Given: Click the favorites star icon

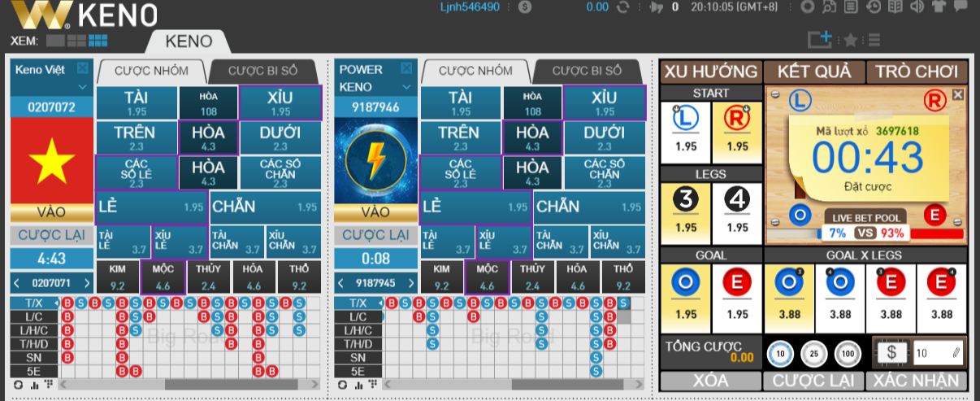Looking at the screenshot, I should point(850,40).
